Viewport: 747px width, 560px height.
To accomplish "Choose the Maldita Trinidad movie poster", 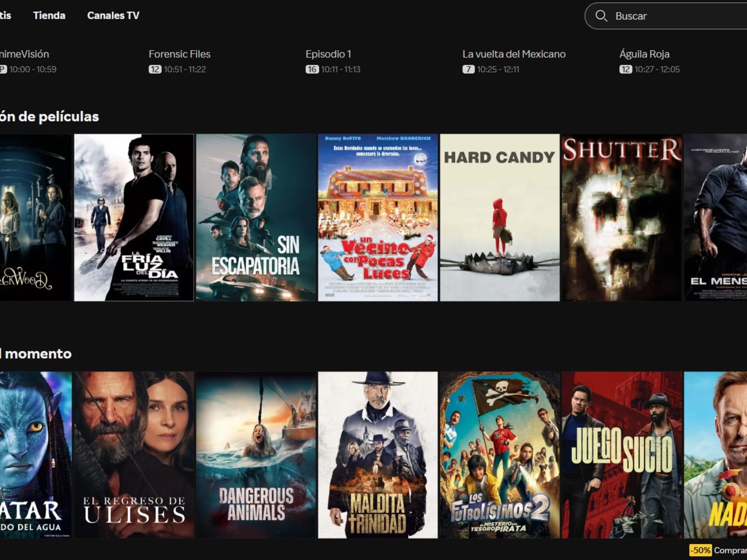I will [378, 455].
